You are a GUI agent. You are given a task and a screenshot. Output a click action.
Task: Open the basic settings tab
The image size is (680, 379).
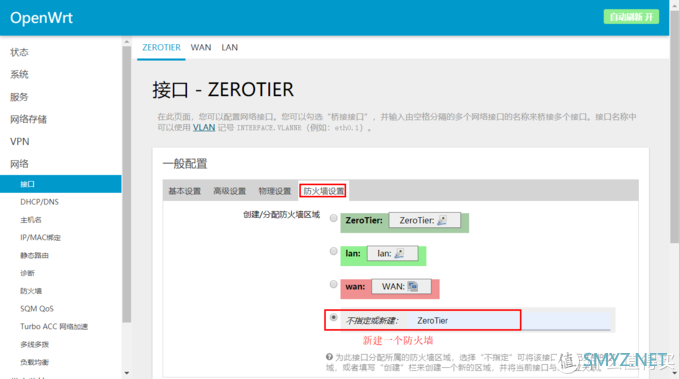185,191
